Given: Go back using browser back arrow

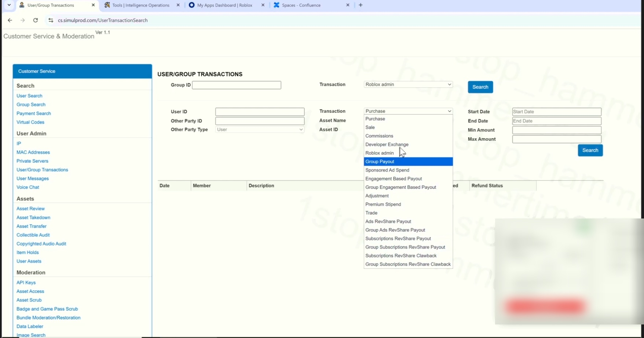Looking at the screenshot, I should click(x=10, y=20).
